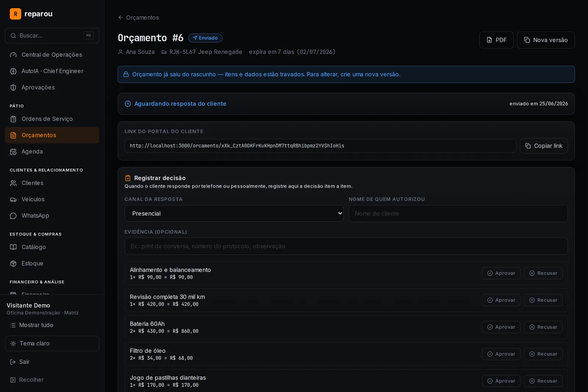Click the reparou logo icon

15,14
